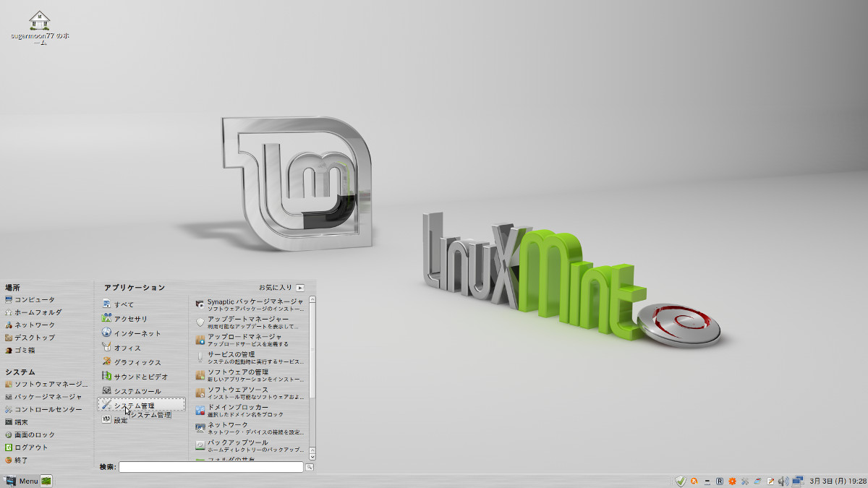Viewport: 868px width, 488px height.
Task: Click the application list scrollbar thumb
Action: tap(312, 349)
